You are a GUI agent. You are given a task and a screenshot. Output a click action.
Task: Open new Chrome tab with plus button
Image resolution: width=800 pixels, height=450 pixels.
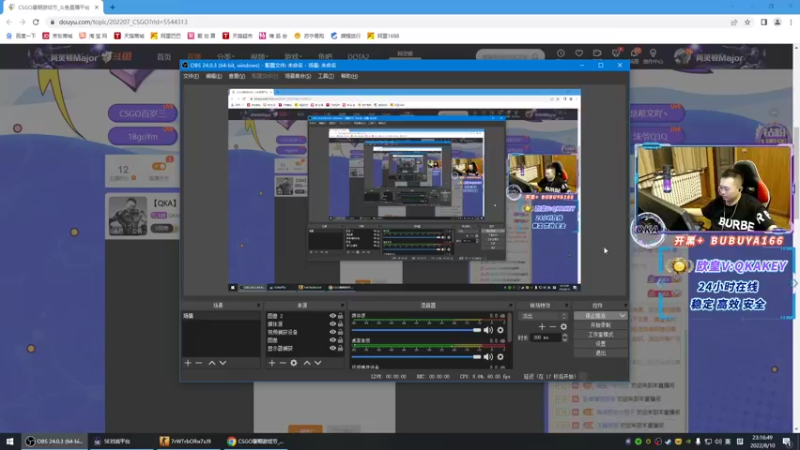pos(112,7)
